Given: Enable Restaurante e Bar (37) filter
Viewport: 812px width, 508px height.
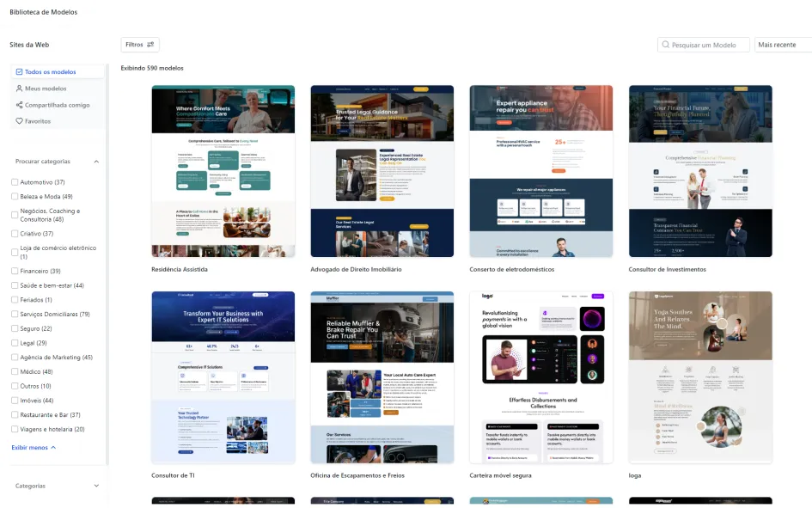Looking at the screenshot, I should point(15,415).
